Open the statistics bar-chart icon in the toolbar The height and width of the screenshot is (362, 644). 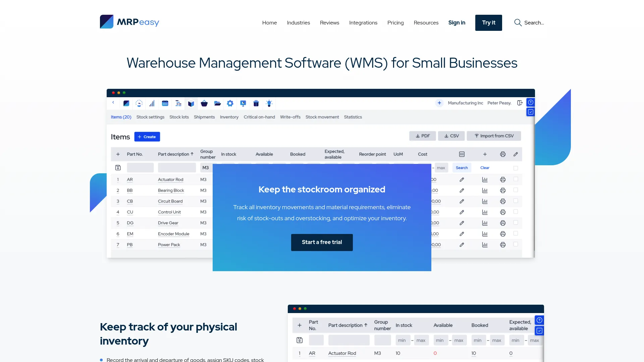tap(152, 103)
